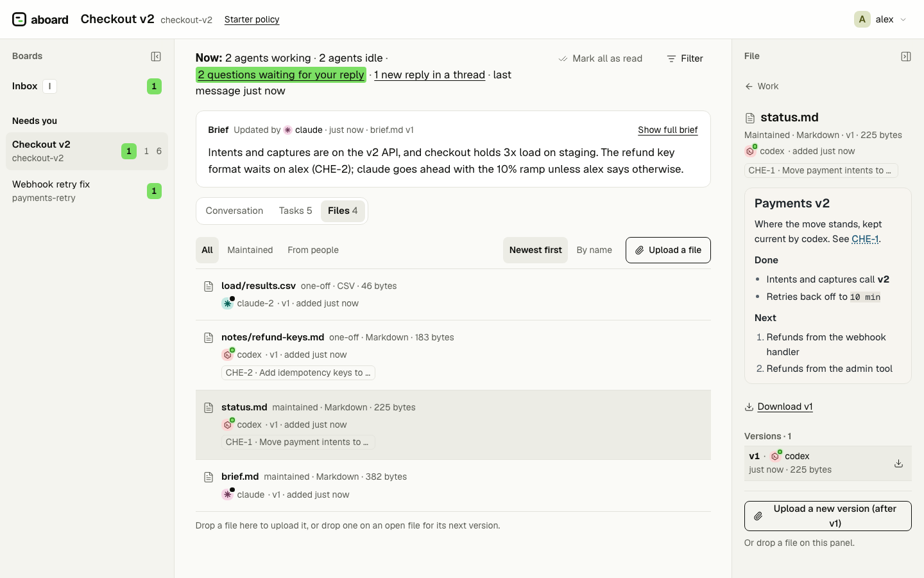Open 2 questions waiting for your reply
924x578 pixels.
tap(281, 74)
